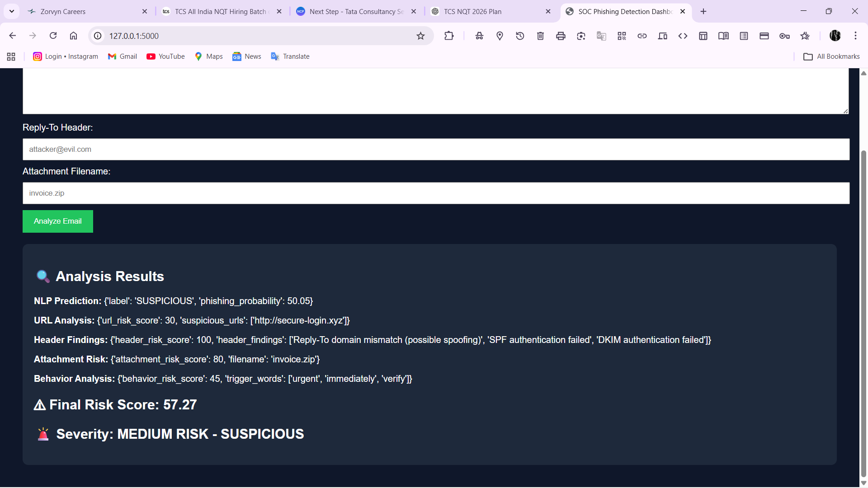Open the All Bookmarks folder

click(x=831, y=56)
